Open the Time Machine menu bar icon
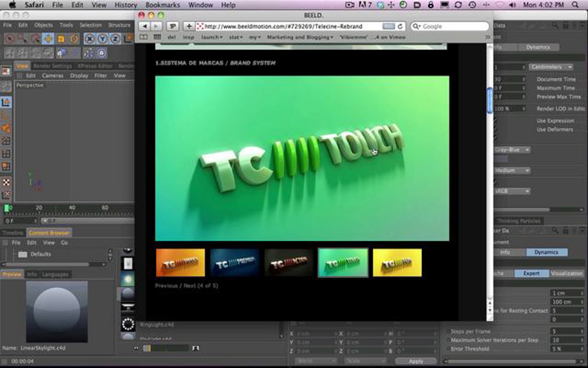The height and width of the screenshot is (368, 588). tap(472, 5)
